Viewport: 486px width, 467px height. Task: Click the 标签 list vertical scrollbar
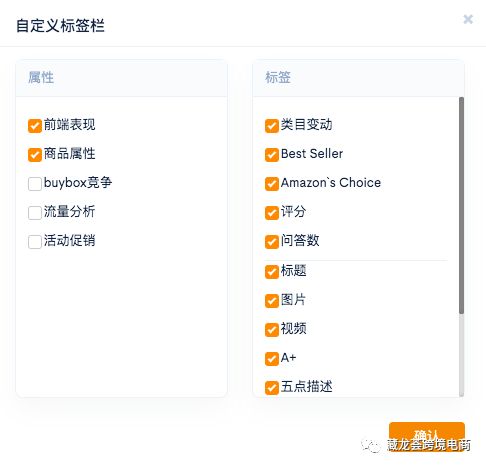pos(461,205)
